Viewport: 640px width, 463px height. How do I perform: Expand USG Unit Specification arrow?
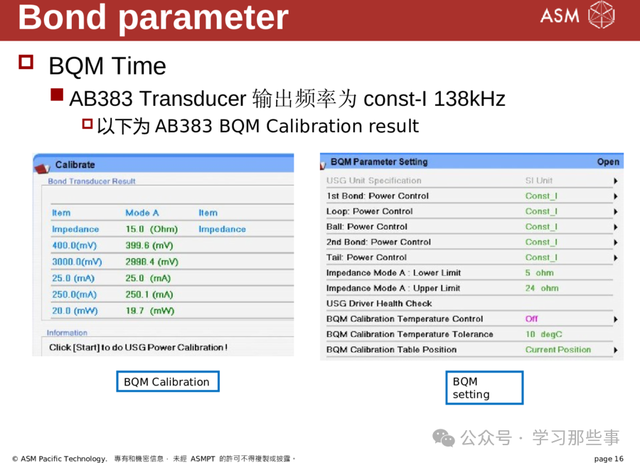pyautogui.click(x=615, y=181)
